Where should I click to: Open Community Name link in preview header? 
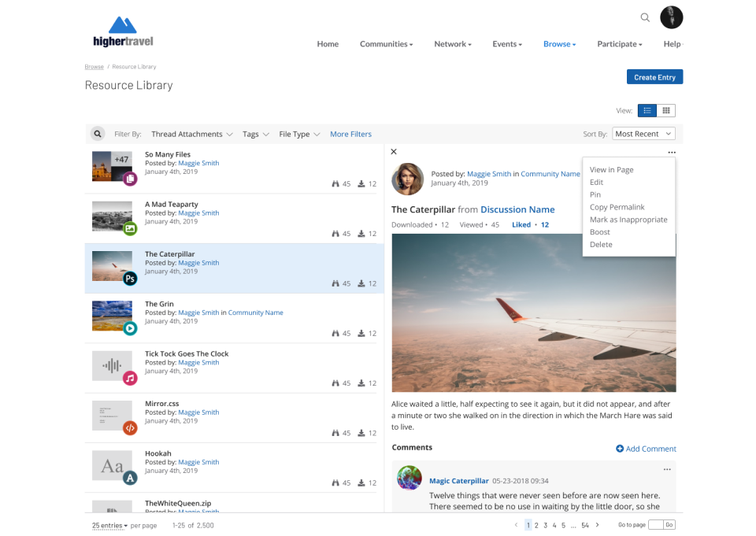550,174
